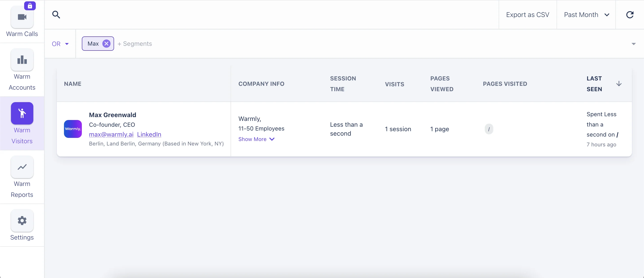
Task: Click the NAME column header
Action: point(73,84)
